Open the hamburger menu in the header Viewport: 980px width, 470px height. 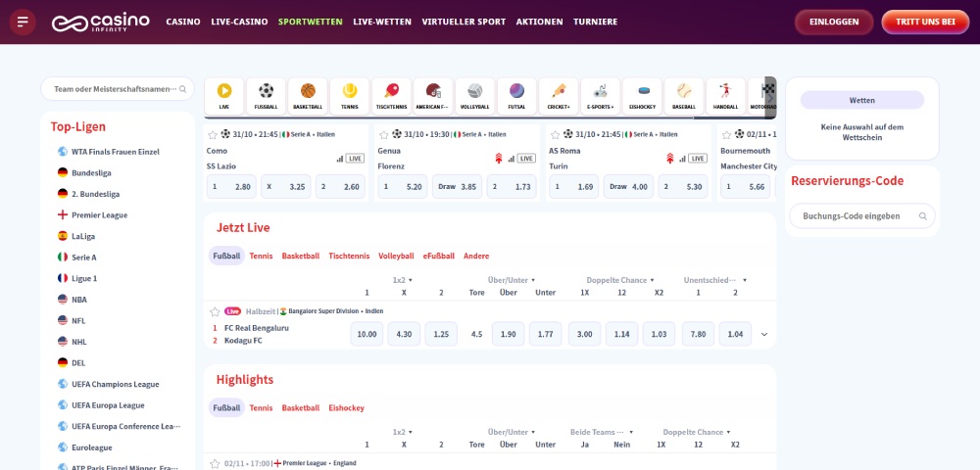[23, 22]
